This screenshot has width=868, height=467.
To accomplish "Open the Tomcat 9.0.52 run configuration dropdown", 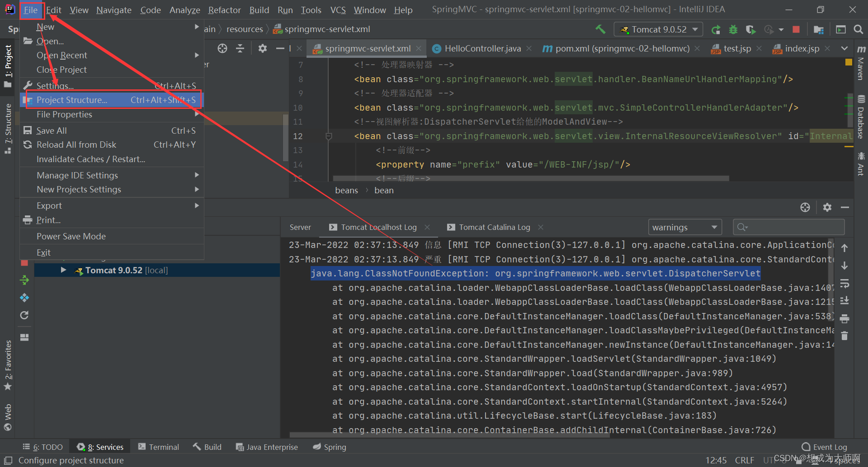I will coord(659,30).
